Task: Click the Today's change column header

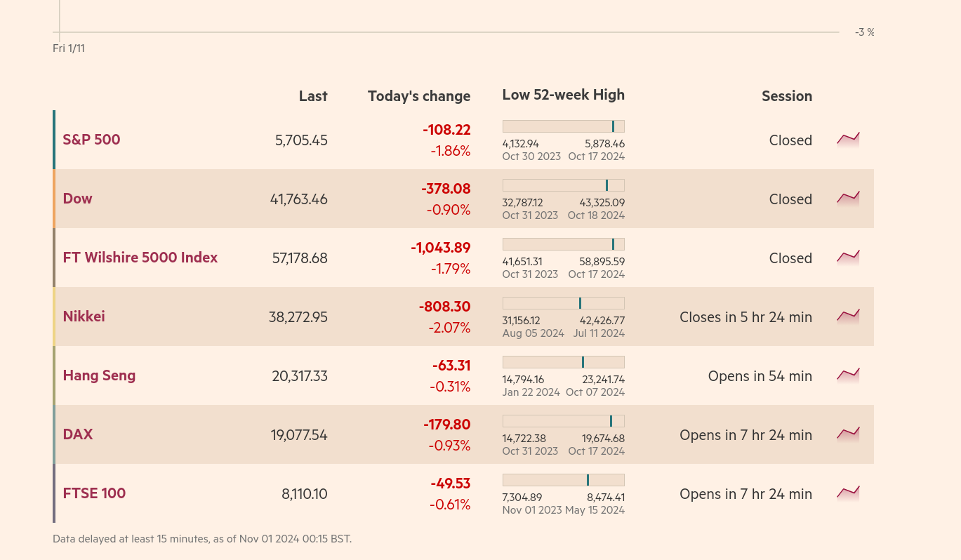Action: pos(418,96)
